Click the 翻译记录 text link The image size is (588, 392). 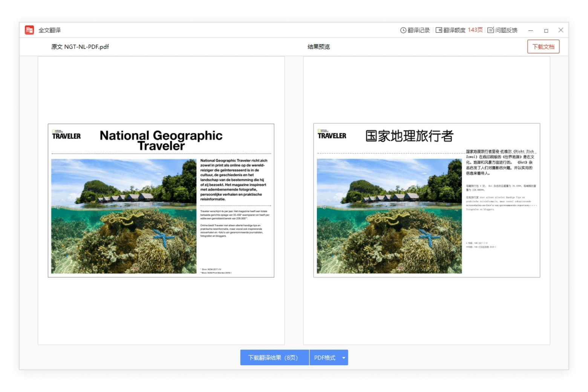pyautogui.click(x=419, y=30)
